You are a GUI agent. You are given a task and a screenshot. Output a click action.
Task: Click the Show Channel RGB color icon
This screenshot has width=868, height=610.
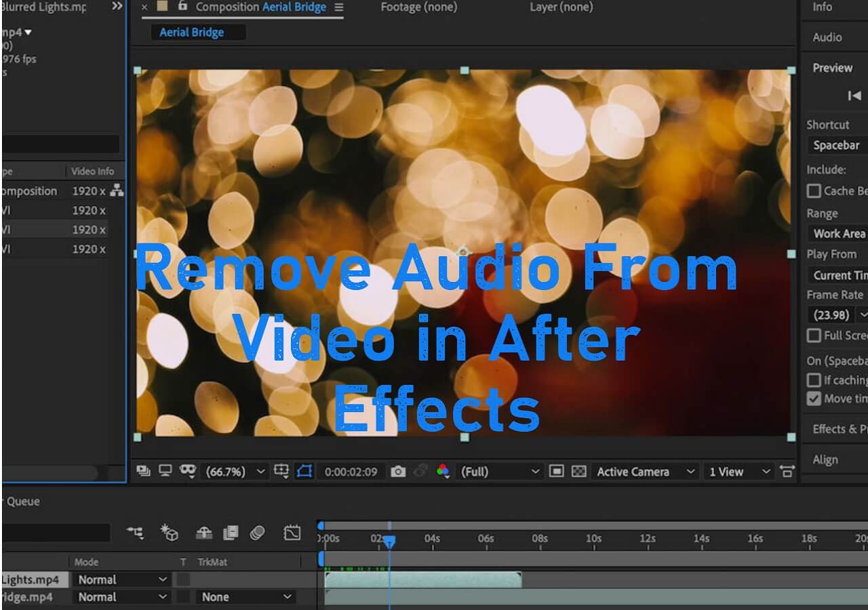tap(443, 472)
